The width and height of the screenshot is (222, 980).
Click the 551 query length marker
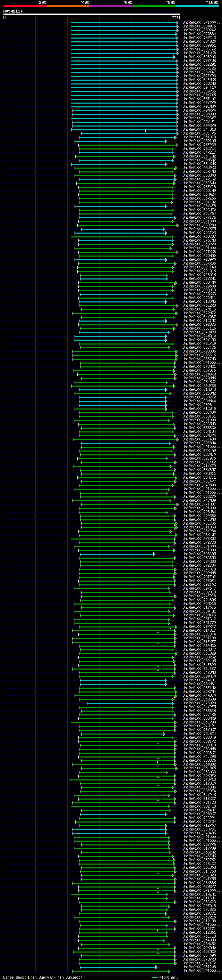tap(175, 17)
